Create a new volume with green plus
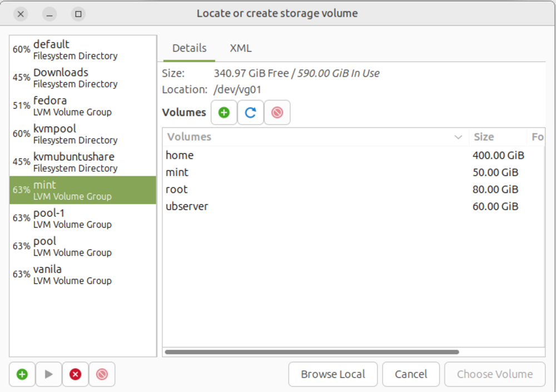The image size is (556, 392). [x=224, y=113]
